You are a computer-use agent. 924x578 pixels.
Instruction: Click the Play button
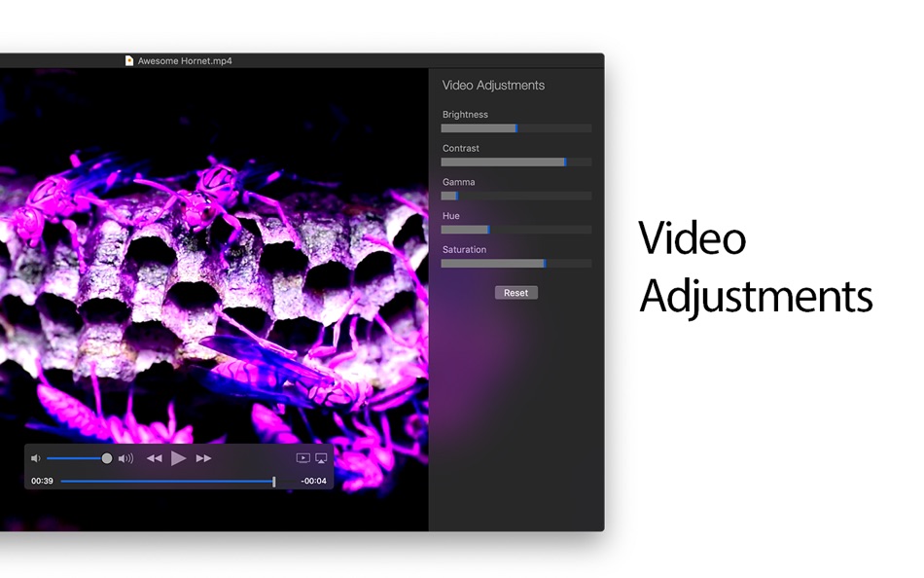point(179,457)
